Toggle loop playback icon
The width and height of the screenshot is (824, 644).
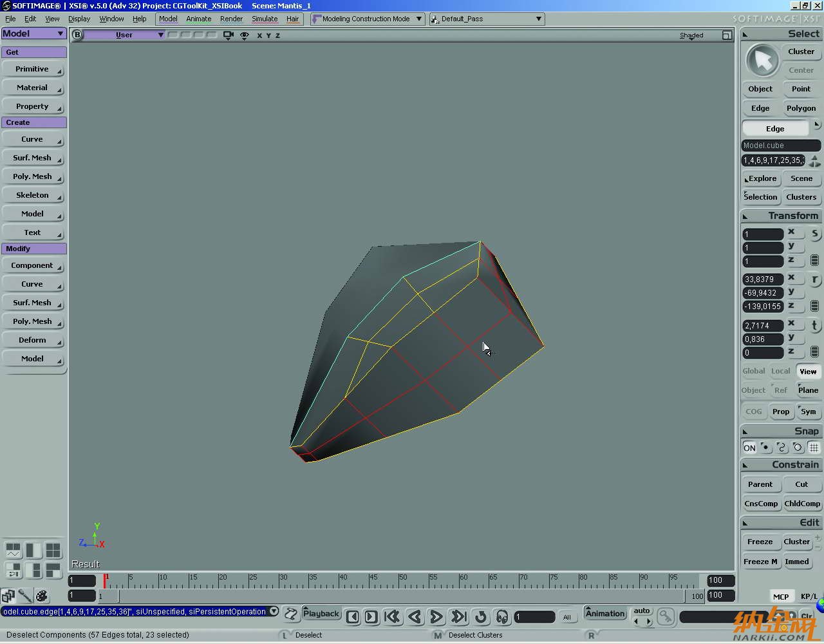point(480,617)
